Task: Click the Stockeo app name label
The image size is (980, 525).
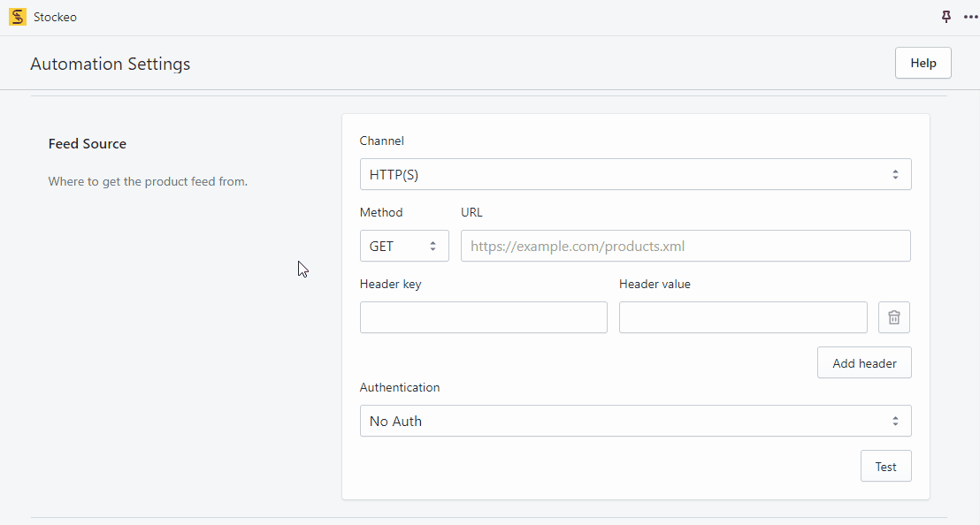Action: click(x=55, y=17)
